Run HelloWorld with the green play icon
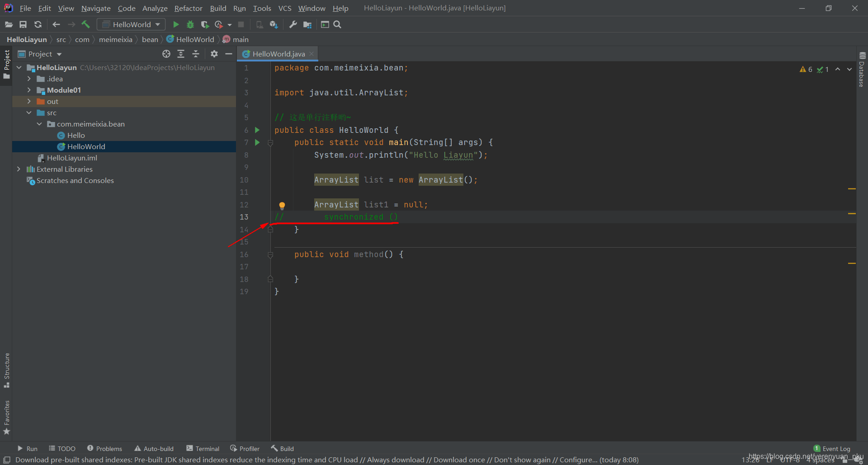The image size is (868, 465). coord(176,24)
